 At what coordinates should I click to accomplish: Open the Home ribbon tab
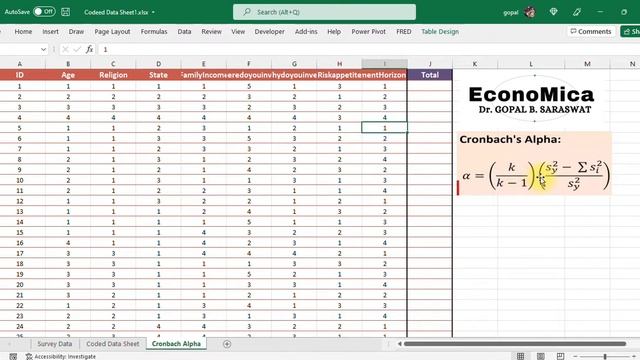coord(23,31)
